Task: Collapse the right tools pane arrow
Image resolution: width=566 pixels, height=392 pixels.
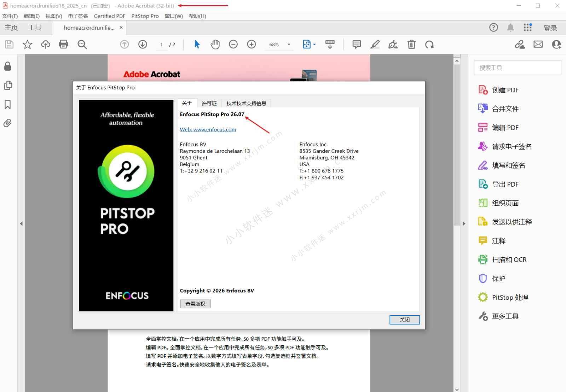Action: [464, 223]
